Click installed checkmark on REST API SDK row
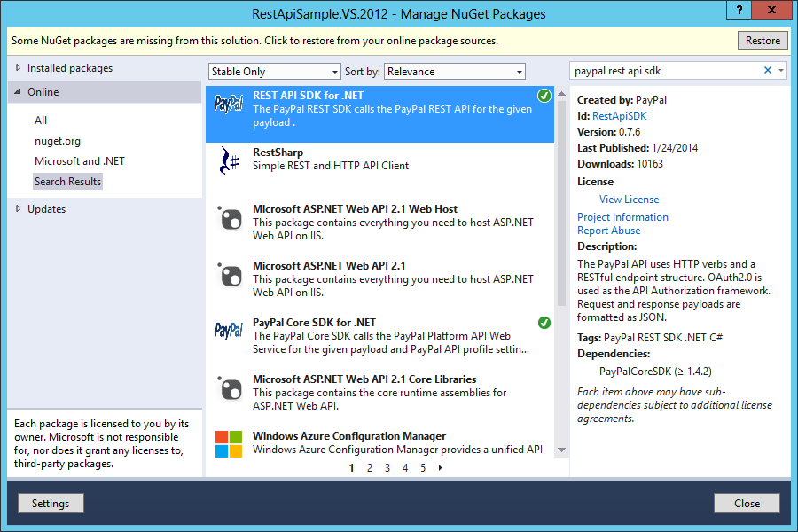The width and height of the screenshot is (798, 532). coord(544,96)
